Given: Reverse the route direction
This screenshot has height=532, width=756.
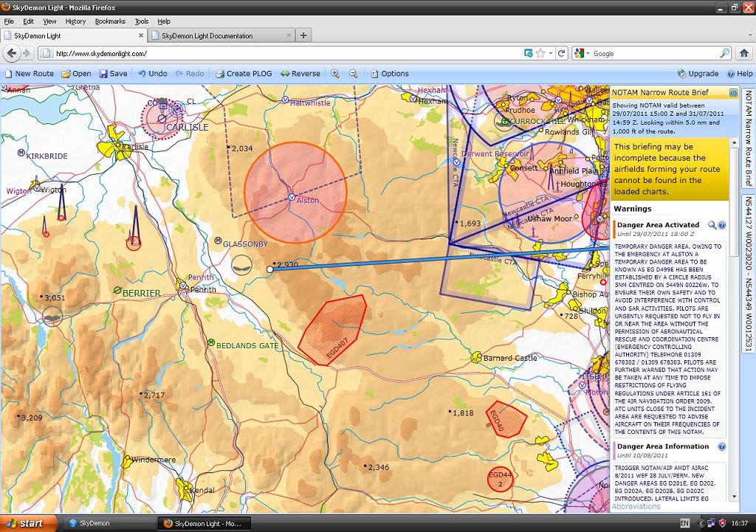Looking at the screenshot, I should click(300, 74).
